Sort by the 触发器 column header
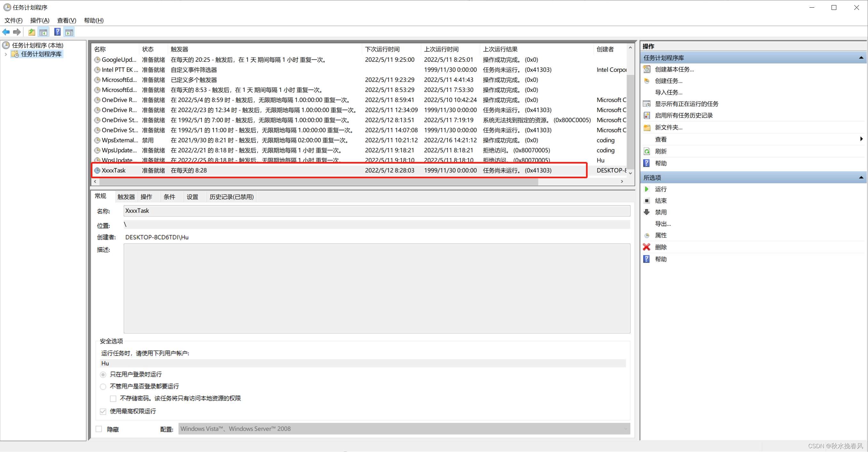The width and height of the screenshot is (868, 452). click(265, 49)
